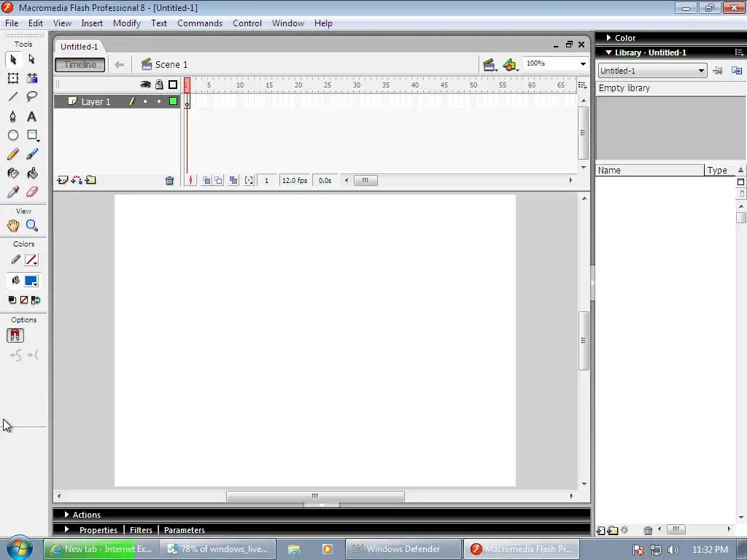Open the blue fill color swatch

31,281
